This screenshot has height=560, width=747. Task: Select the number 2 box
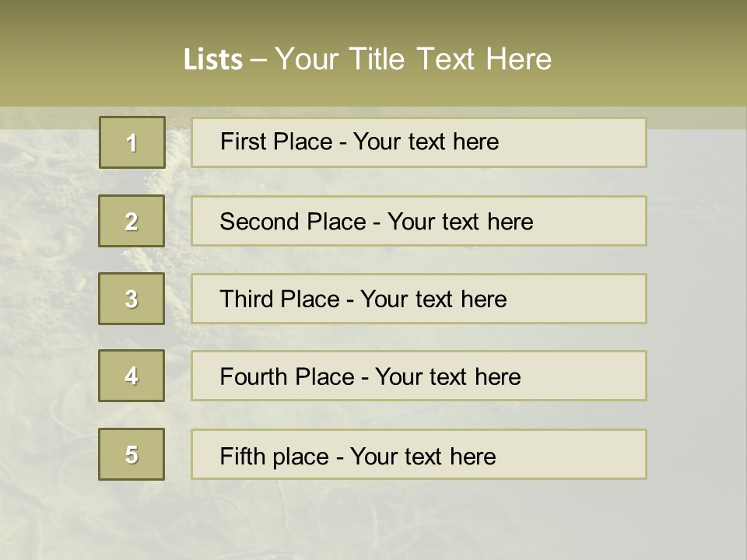[132, 221]
